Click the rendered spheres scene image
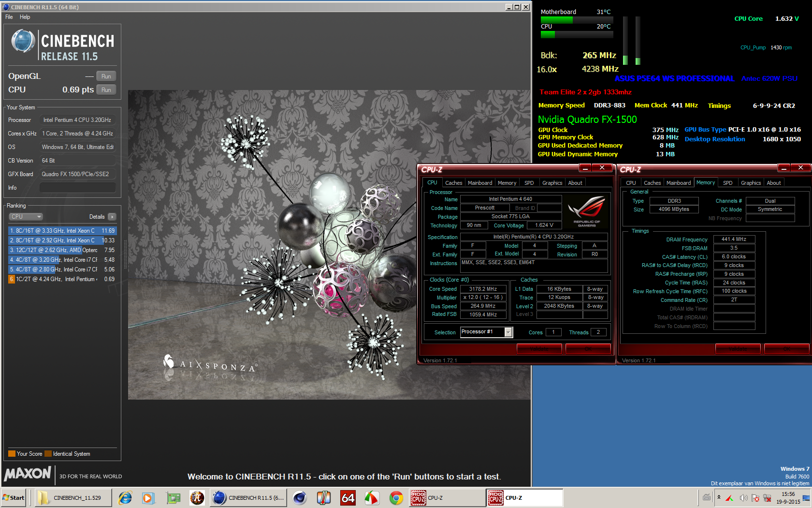This screenshot has width=812, height=508. (329, 244)
